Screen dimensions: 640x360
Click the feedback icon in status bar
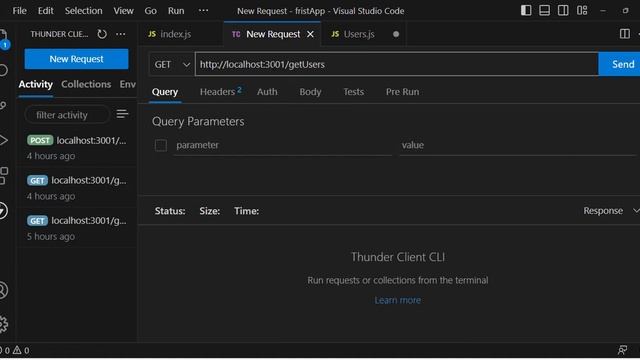click(622, 350)
